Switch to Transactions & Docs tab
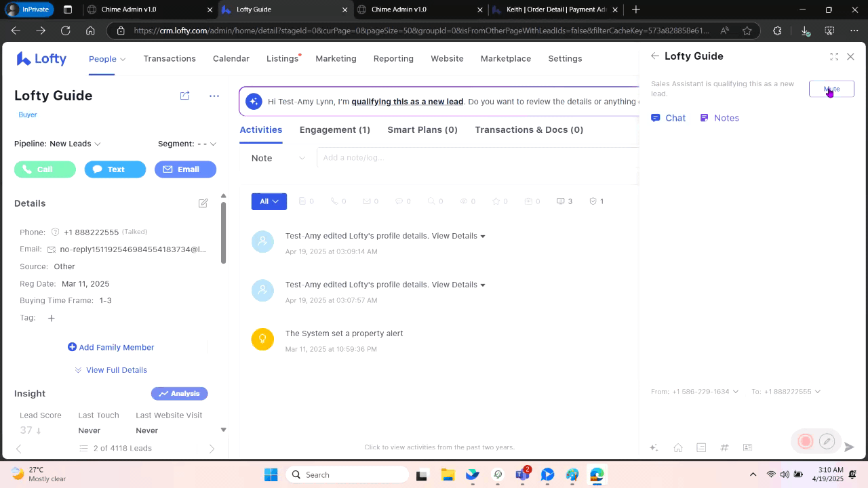868x488 pixels. (x=529, y=129)
